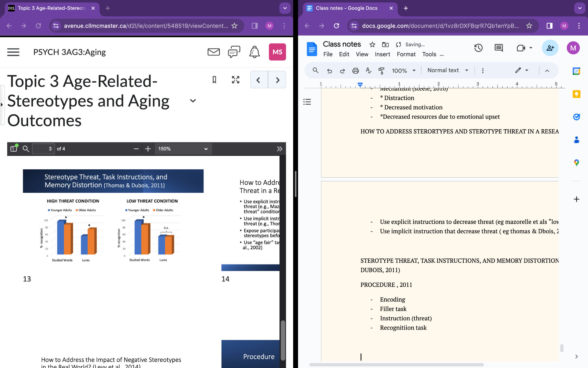The width and height of the screenshot is (588, 368).
Task: Go to next content page arrow
Action: tap(277, 80)
